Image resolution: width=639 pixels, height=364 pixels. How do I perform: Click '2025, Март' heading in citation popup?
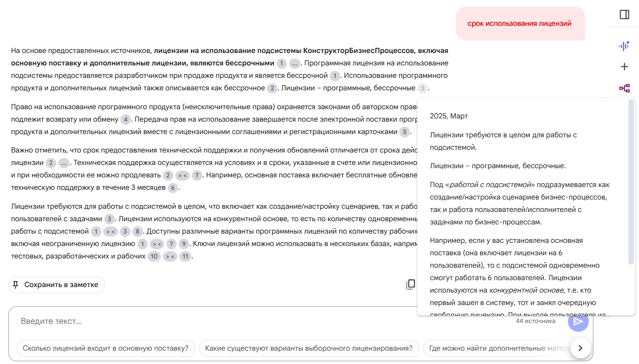click(449, 116)
